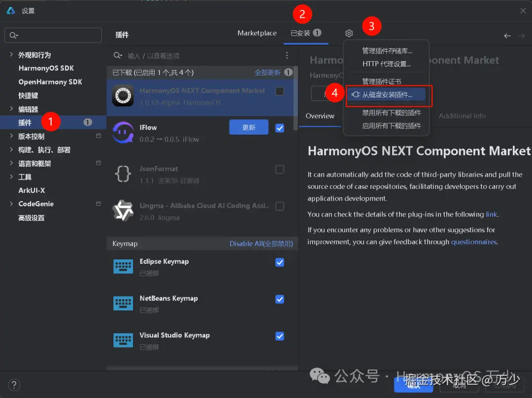This screenshot has width=532, height=398.
Task: Expand the 工具 tree node
Action: [x=11, y=177]
